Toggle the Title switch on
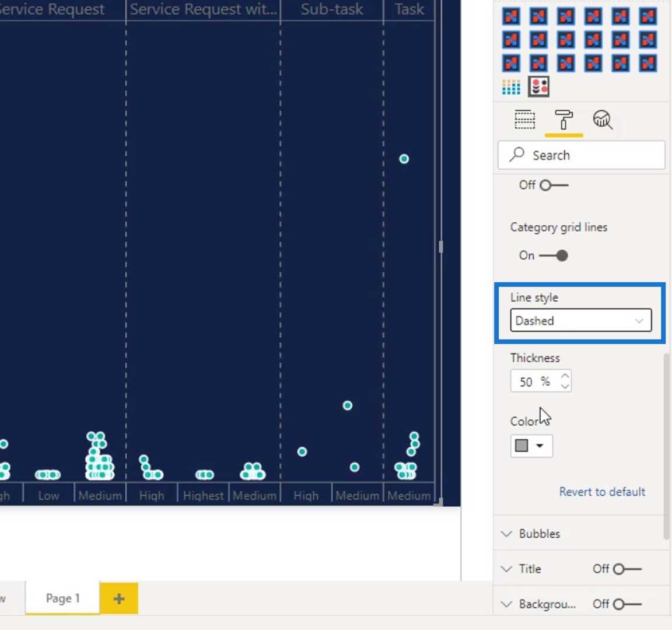Viewport: 672px width, 630px height. (x=627, y=569)
